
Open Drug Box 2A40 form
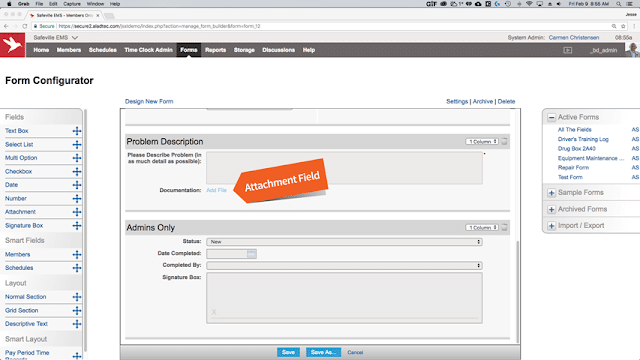576,149
